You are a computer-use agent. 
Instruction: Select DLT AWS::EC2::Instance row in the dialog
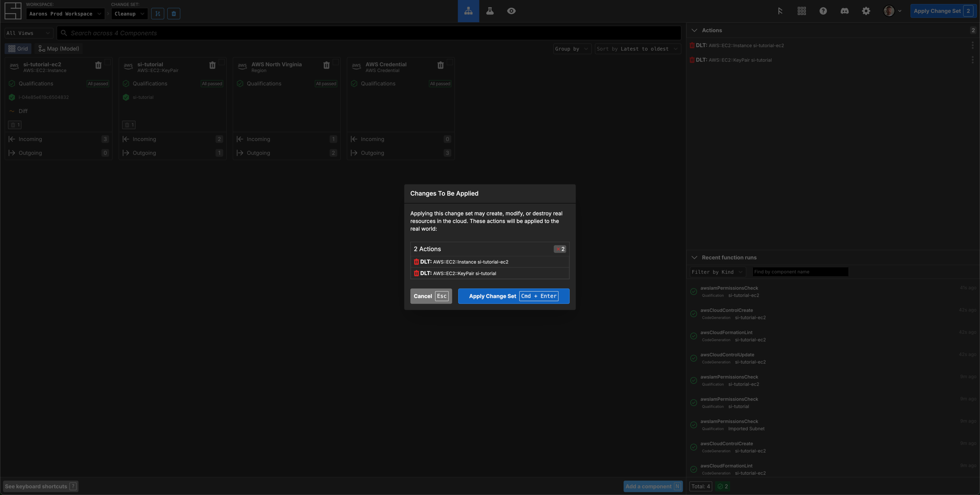tap(490, 262)
